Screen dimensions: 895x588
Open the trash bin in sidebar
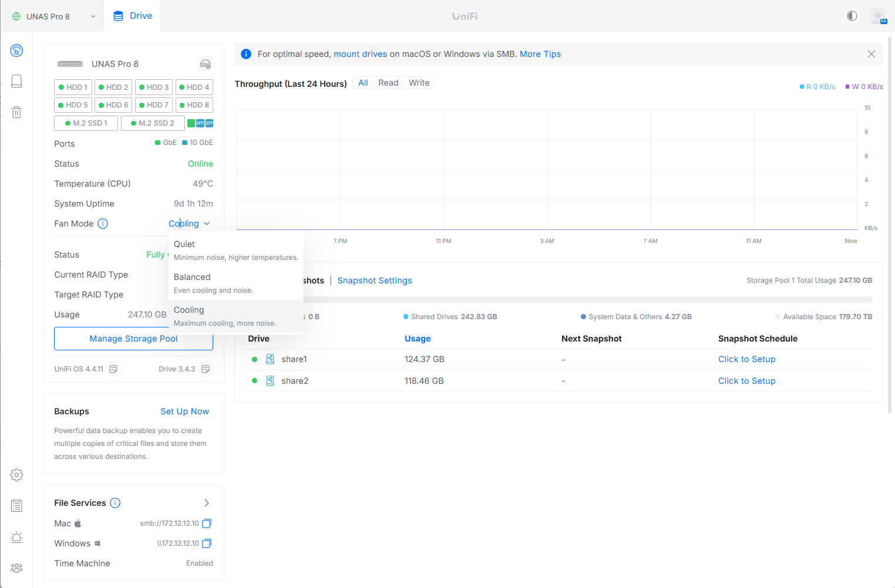pyautogui.click(x=16, y=112)
